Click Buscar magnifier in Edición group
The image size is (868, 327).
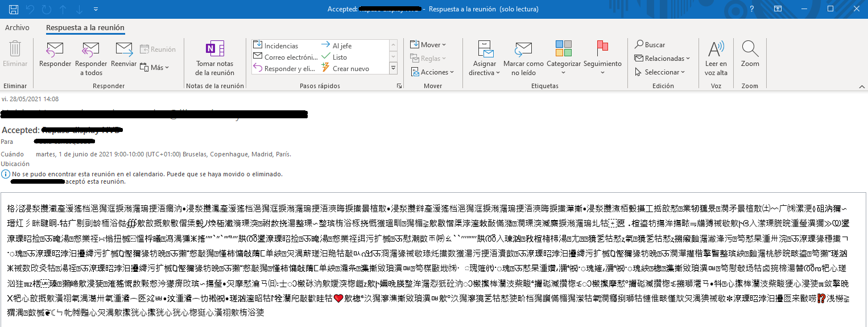650,44
